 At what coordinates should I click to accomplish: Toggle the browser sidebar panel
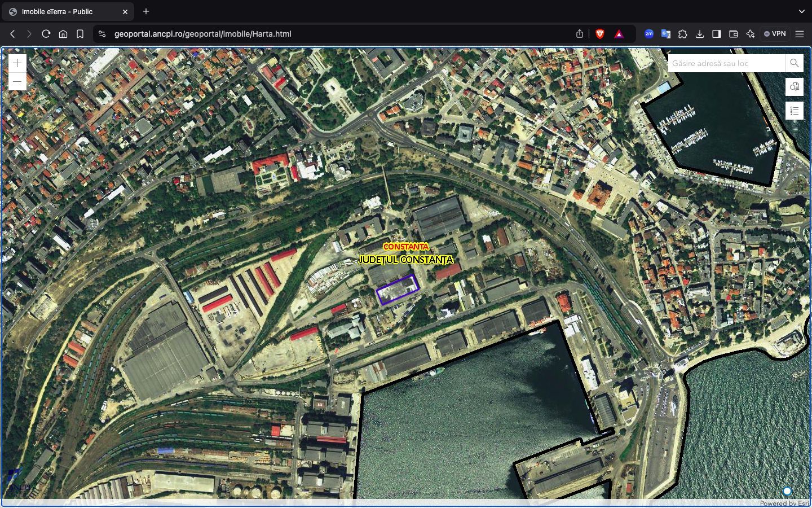click(x=717, y=34)
